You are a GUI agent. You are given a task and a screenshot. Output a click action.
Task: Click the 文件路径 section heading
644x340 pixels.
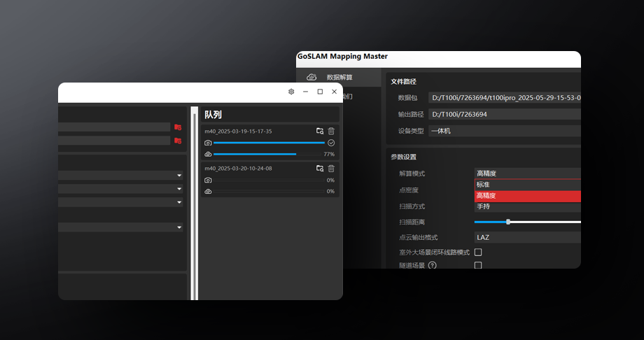click(x=403, y=82)
